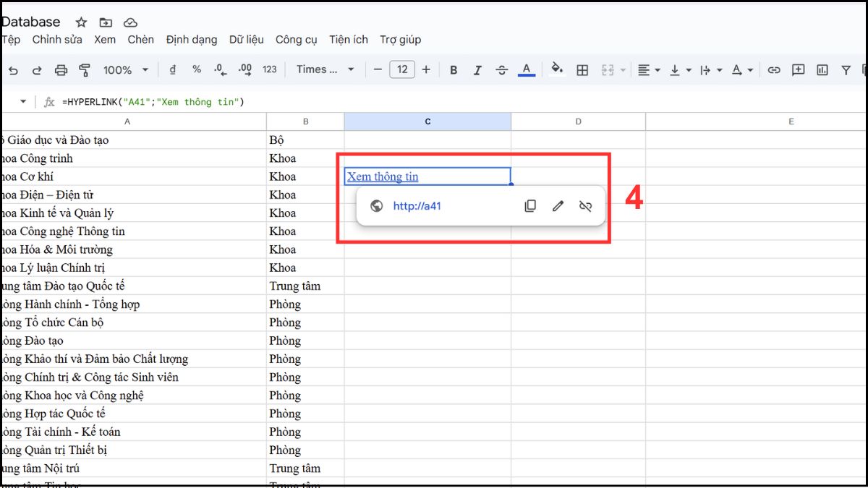Open the Chèn menu
This screenshot has width=868, height=488.
(x=140, y=40)
